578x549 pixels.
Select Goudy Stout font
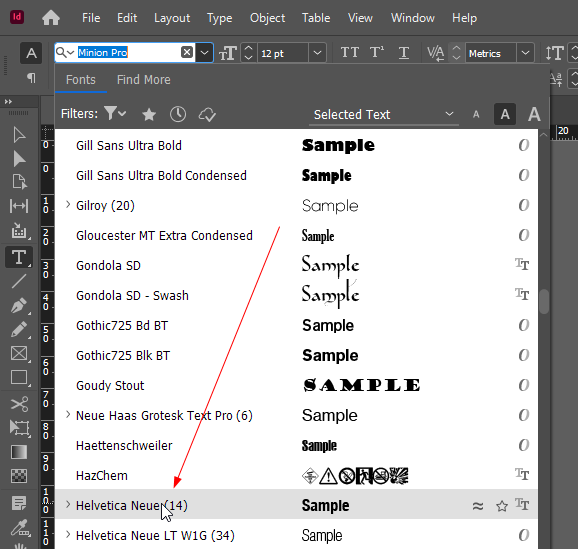click(x=296, y=386)
